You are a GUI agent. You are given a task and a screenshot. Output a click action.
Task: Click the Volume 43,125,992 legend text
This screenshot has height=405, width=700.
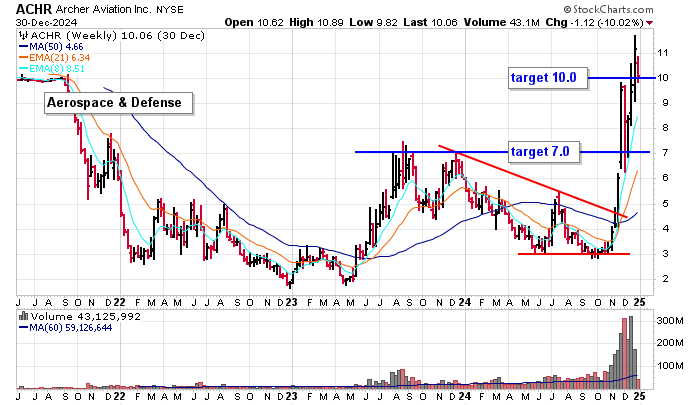(x=85, y=317)
